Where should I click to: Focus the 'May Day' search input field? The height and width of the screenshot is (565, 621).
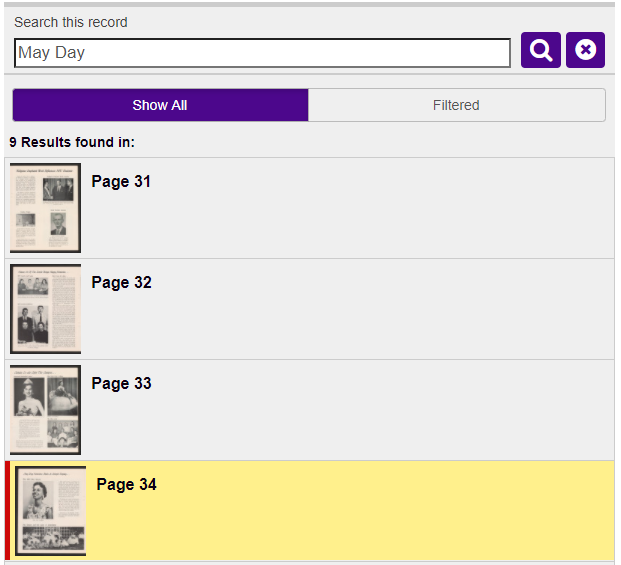[262, 53]
